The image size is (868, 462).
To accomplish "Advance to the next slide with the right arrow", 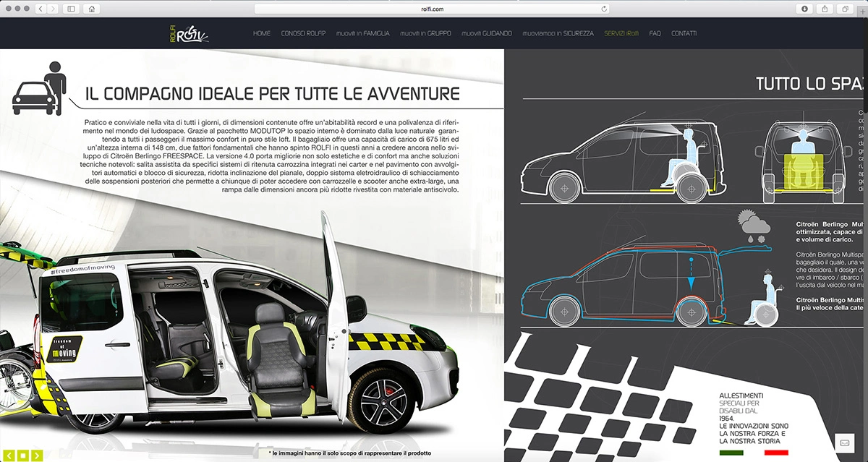I will click(37, 455).
